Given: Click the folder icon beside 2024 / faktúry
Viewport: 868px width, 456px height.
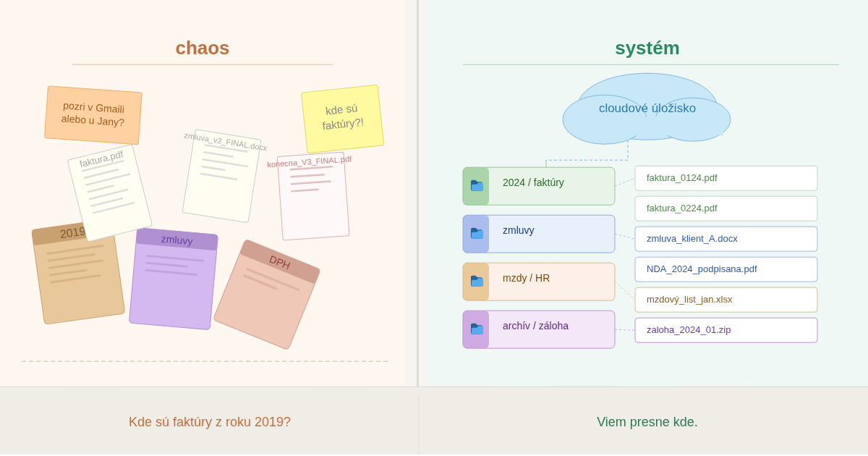Looking at the screenshot, I should (477, 186).
